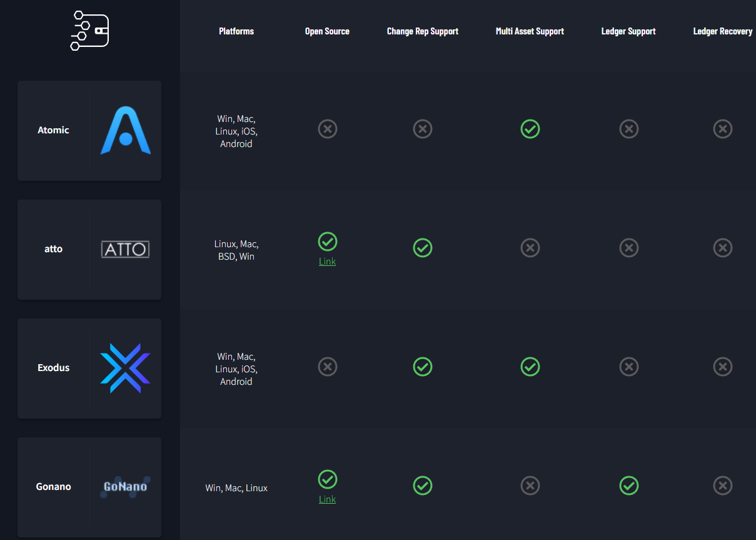Click Exodus's Ledger Recovery cross icon
The image size is (756, 540).
[x=723, y=367]
